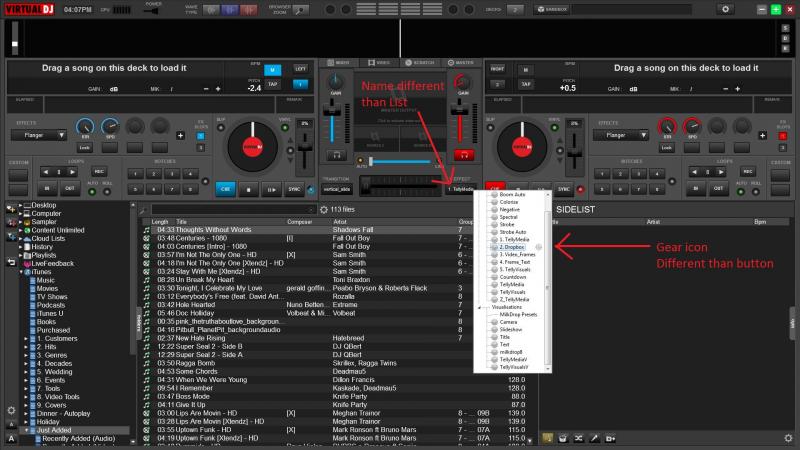This screenshot has height=450, width=800.
Task: Select Negative in the effect list
Action: 509,210
